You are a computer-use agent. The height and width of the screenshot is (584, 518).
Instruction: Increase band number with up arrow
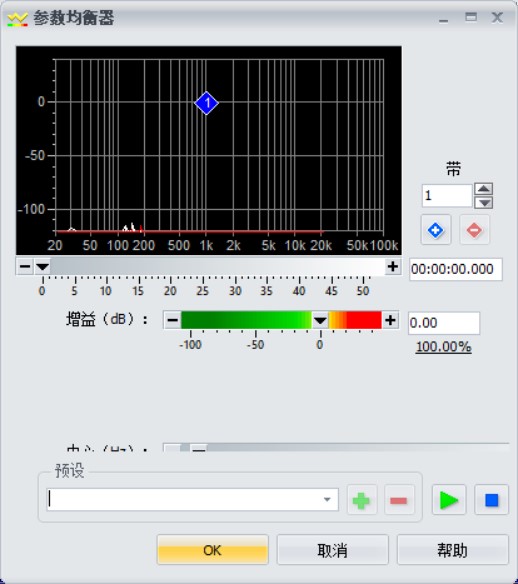(x=484, y=189)
